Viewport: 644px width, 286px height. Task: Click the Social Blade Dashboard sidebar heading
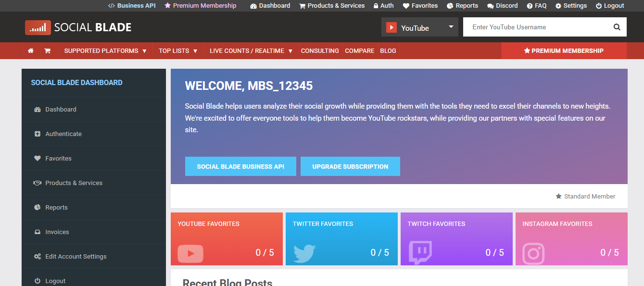click(76, 83)
